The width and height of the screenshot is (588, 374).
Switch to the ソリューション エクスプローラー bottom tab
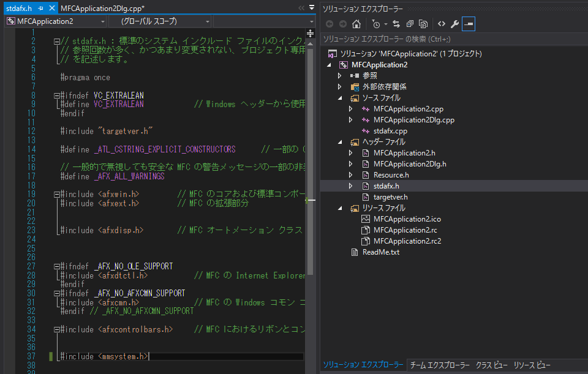tap(363, 365)
